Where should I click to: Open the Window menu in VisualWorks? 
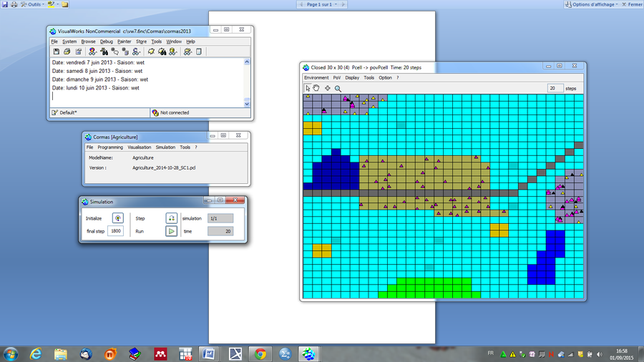[174, 41]
